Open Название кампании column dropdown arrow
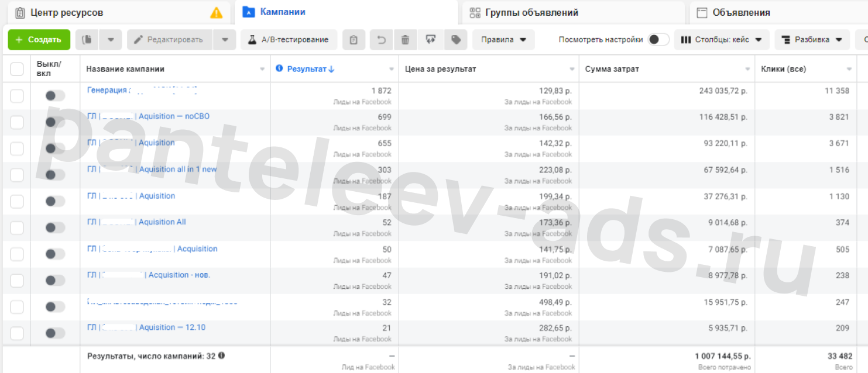The width and height of the screenshot is (868, 373). pyautogui.click(x=262, y=69)
